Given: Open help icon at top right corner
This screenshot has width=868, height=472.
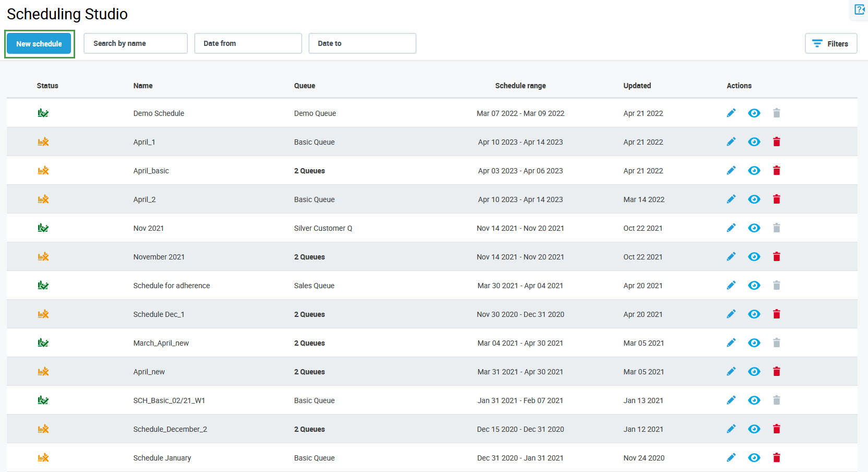Looking at the screenshot, I should pyautogui.click(x=859, y=9).
